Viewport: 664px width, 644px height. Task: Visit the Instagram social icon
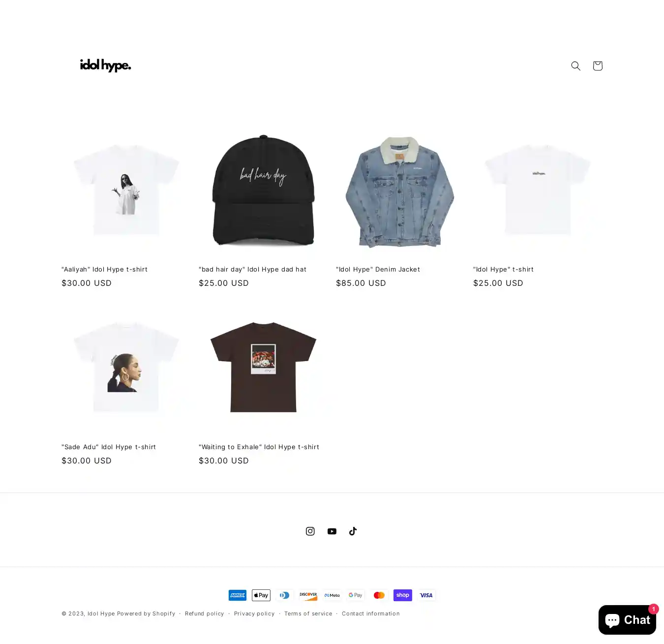point(310,531)
